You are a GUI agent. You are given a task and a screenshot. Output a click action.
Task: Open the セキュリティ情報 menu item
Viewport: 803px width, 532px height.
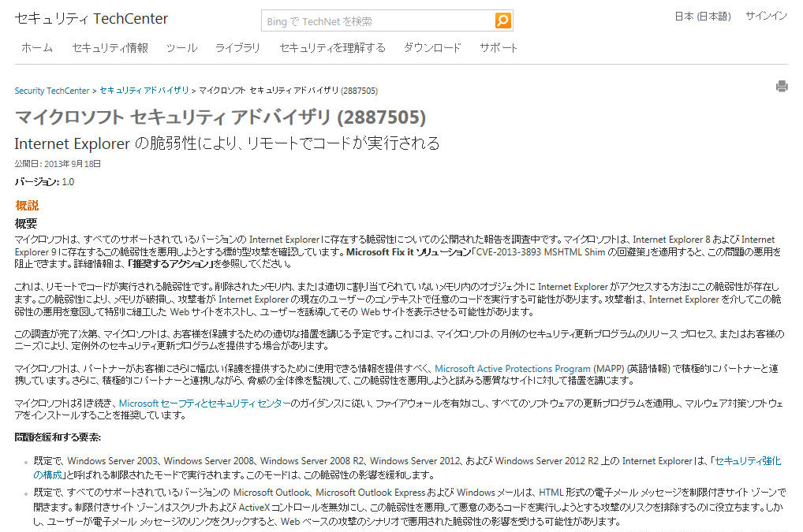tap(110, 48)
